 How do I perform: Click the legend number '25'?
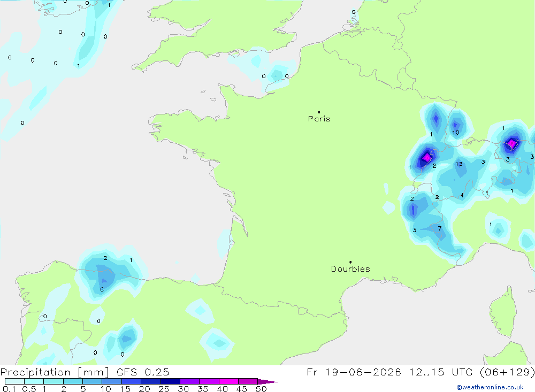coord(164,389)
